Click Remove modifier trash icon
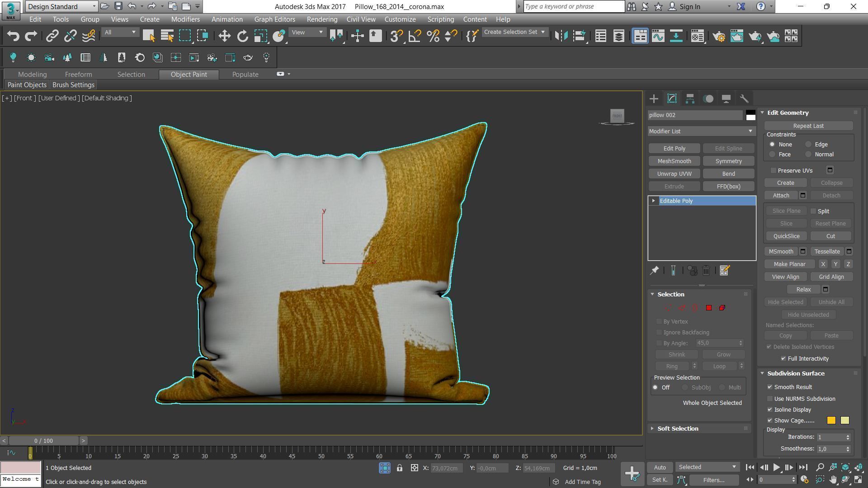 706,271
